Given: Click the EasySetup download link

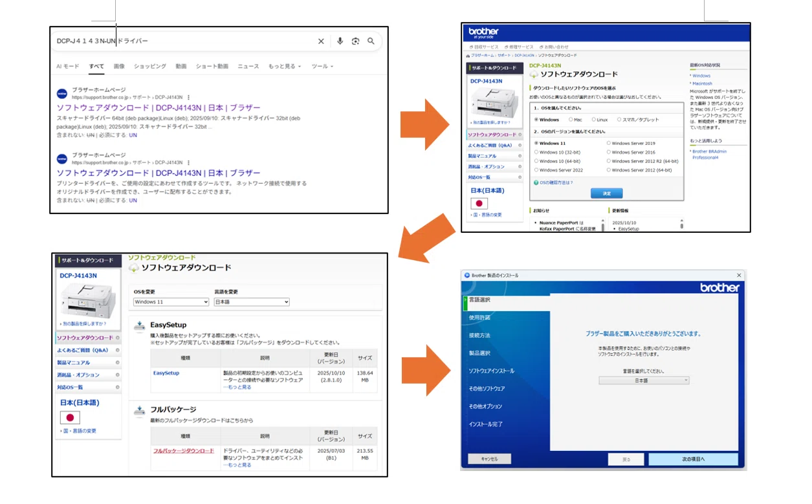Looking at the screenshot, I should tap(166, 373).
